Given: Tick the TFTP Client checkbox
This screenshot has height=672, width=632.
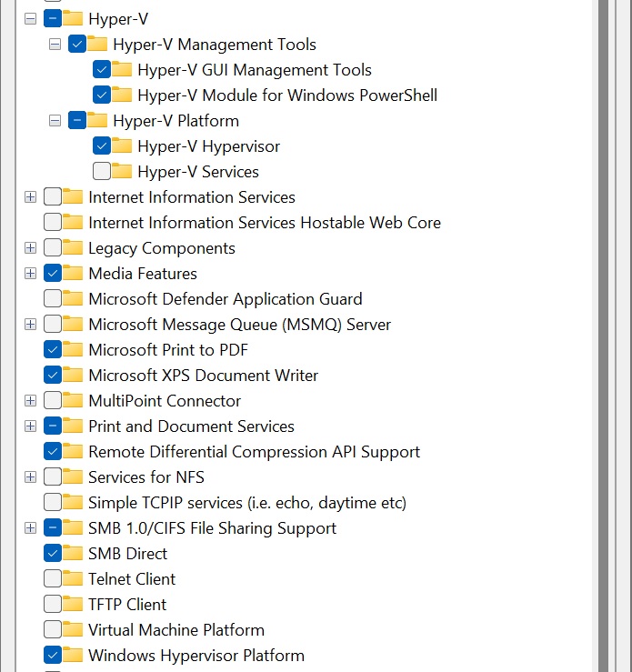Looking at the screenshot, I should point(52,605).
